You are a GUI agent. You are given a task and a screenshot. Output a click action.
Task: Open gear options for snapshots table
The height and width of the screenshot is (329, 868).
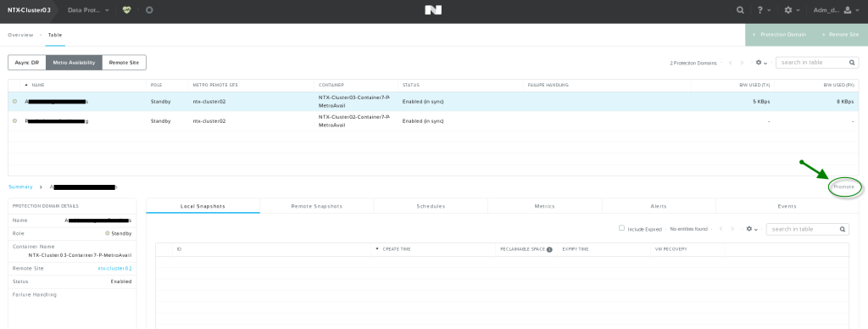pyautogui.click(x=752, y=229)
